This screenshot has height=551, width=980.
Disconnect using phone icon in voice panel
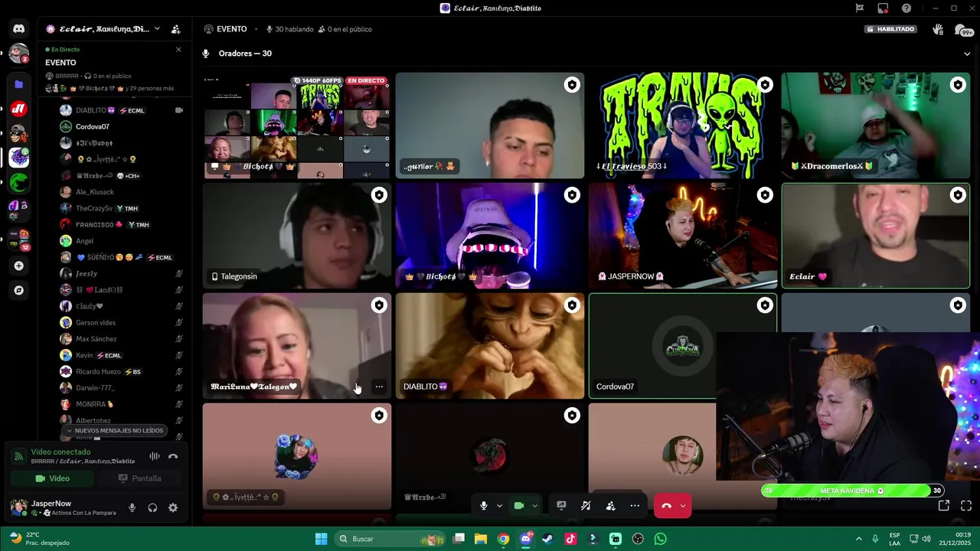click(x=173, y=456)
